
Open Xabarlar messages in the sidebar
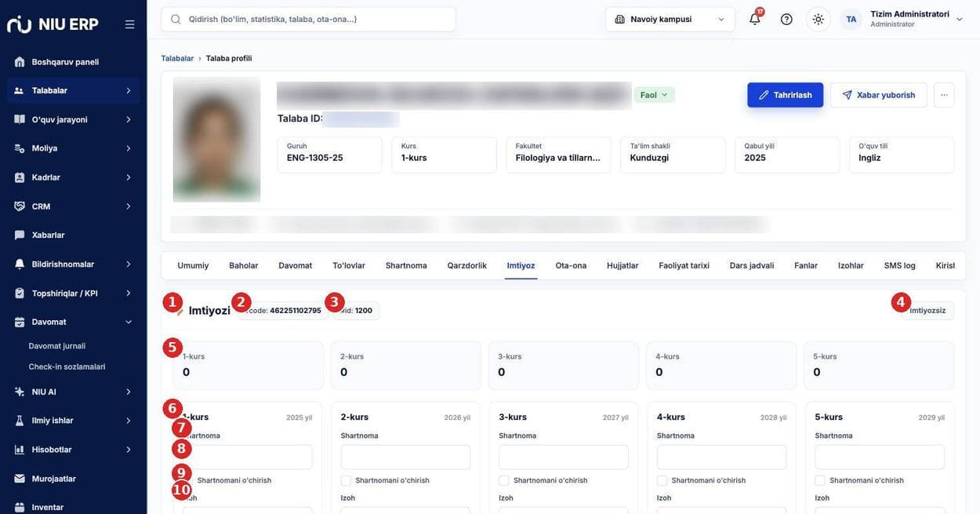[48, 235]
